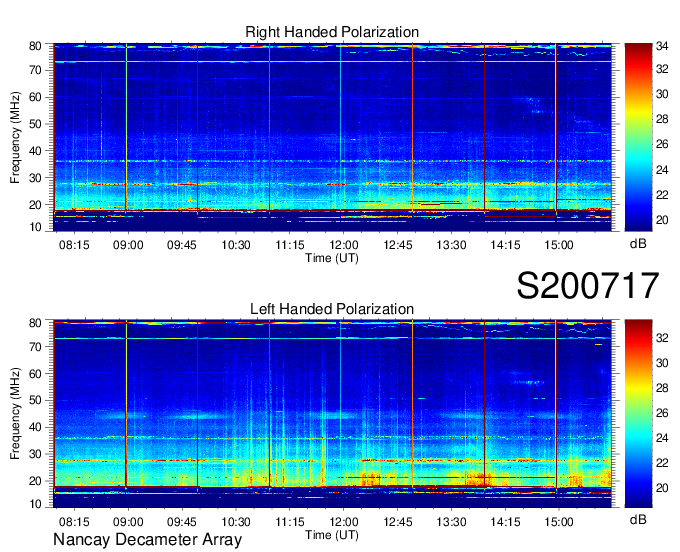
Task: Click inside the Left Handed spectrogram plot area
Action: pos(332,414)
